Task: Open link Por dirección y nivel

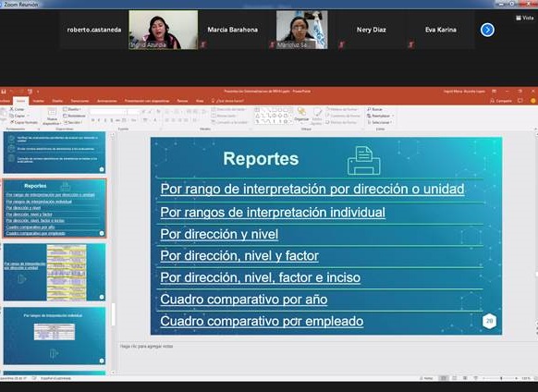Action: [x=219, y=234]
